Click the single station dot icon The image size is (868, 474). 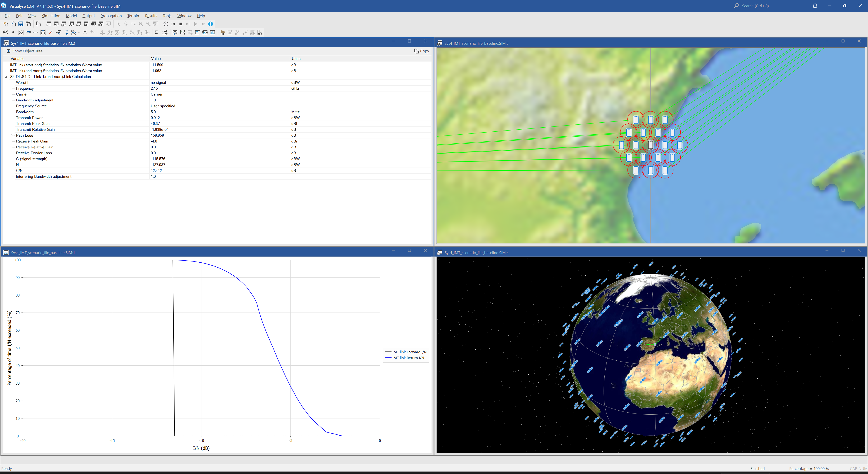13,32
